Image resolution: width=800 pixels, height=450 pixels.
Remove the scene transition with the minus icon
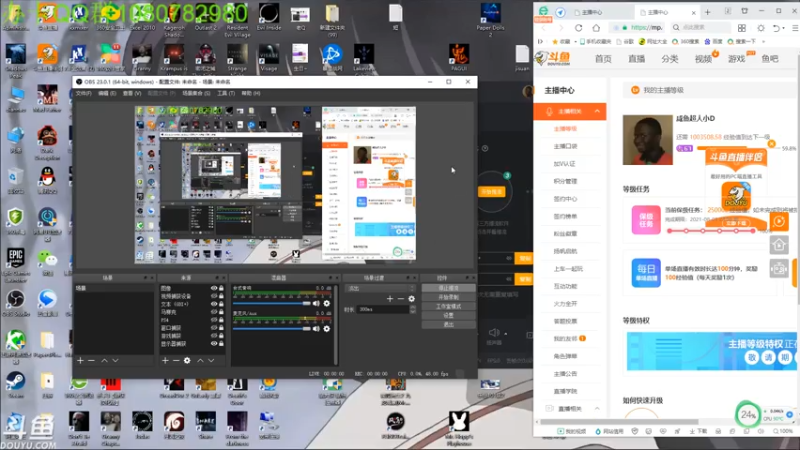[x=401, y=299]
